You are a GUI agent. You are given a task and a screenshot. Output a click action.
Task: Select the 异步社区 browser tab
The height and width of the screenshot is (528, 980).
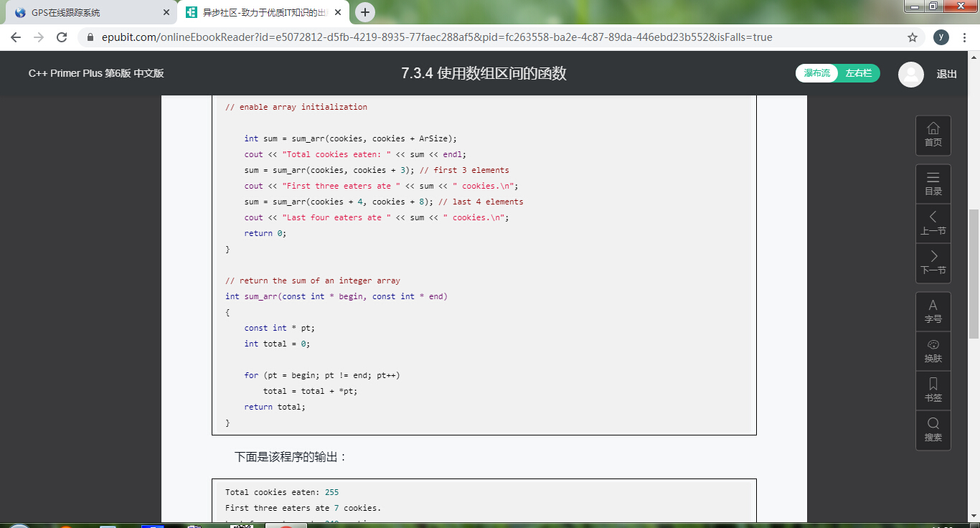pyautogui.click(x=261, y=12)
